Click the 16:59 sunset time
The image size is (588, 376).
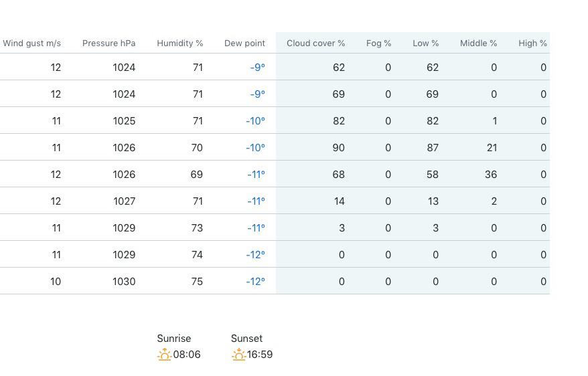coord(260,355)
